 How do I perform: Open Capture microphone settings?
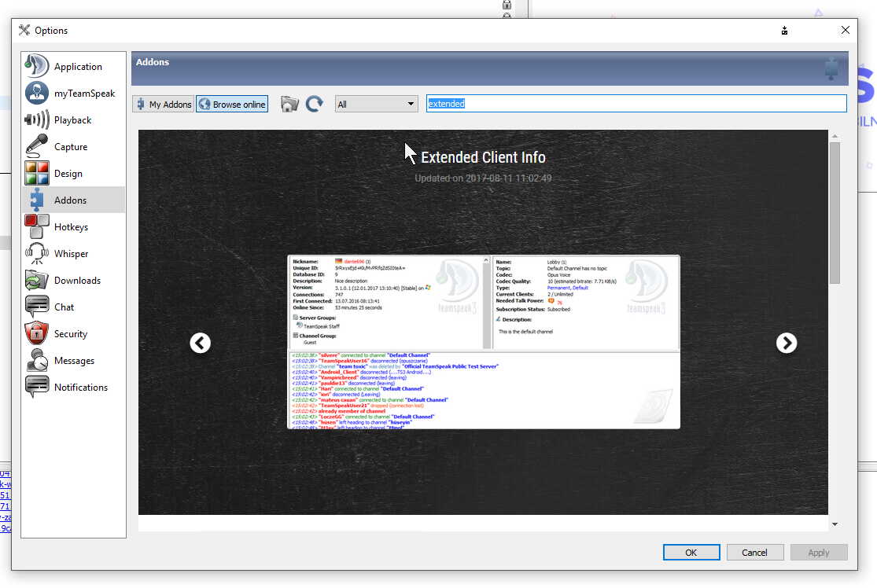click(x=72, y=147)
